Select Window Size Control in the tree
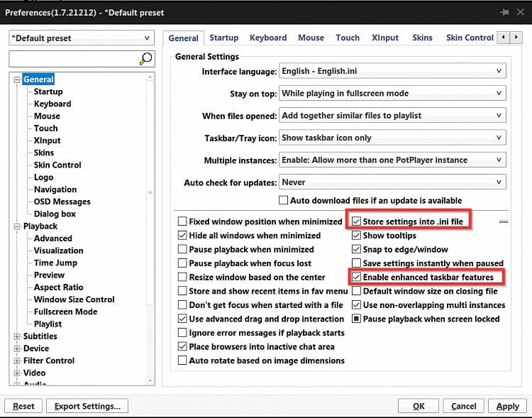Screen dimensions: 532x418 click(x=74, y=299)
